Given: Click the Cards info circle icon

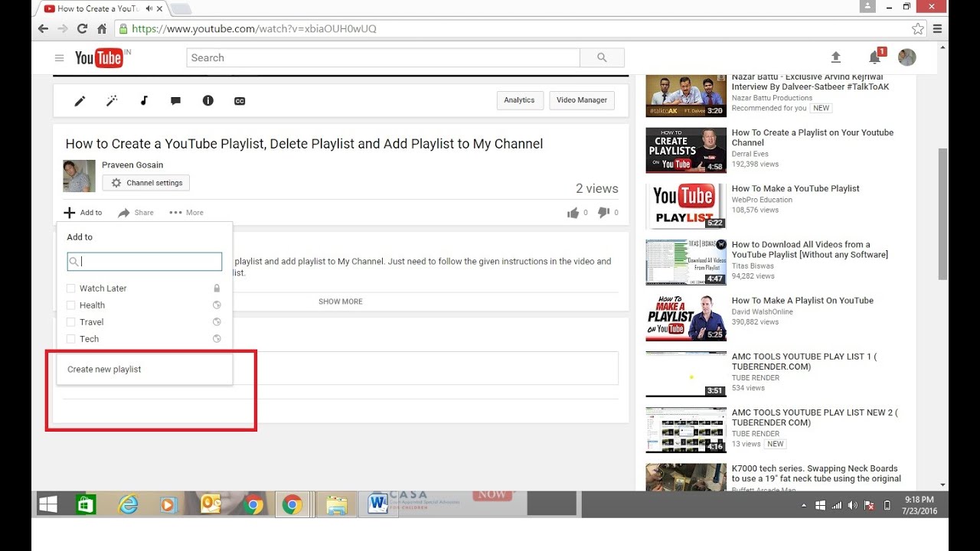Looking at the screenshot, I should click(x=207, y=101).
